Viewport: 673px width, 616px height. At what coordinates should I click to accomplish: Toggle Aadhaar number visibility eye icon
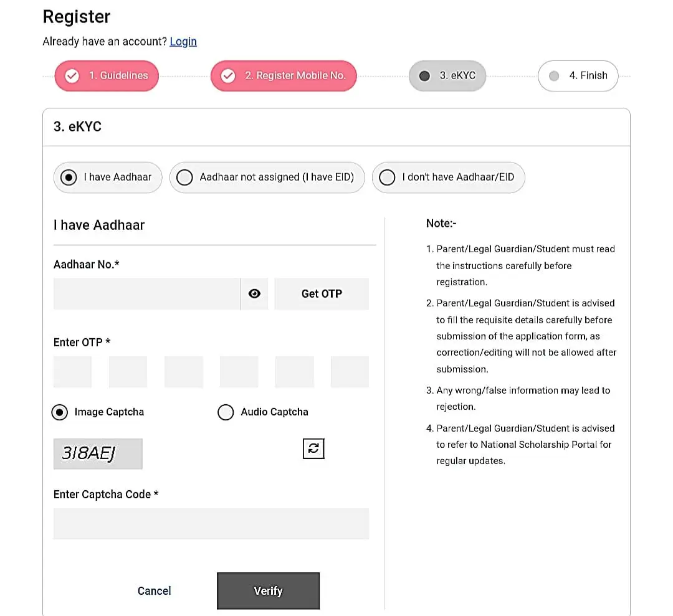[x=254, y=294]
